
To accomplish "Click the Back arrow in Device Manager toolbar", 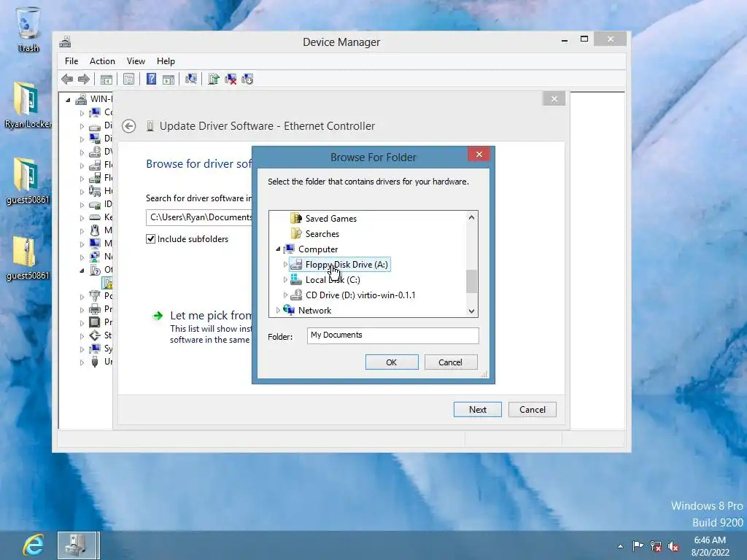I will click(x=67, y=79).
